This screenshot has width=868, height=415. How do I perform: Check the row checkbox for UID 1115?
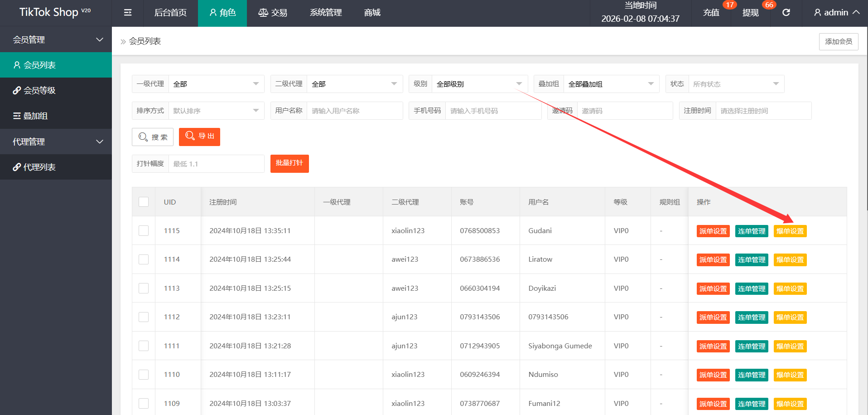pyautogui.click(x=144, y=231)
